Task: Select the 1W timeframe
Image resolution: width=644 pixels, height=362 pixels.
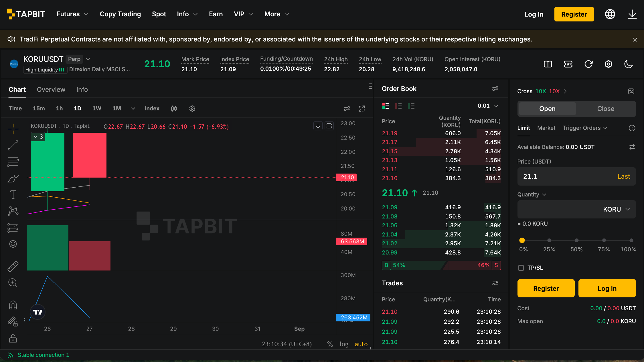Action: 97,108
